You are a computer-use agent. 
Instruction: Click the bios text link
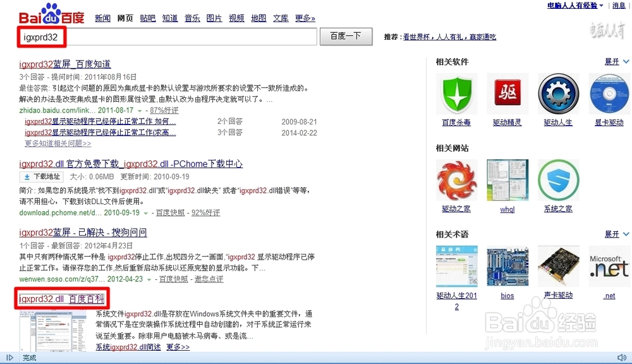pyautogui.click(x=507, y=296)
